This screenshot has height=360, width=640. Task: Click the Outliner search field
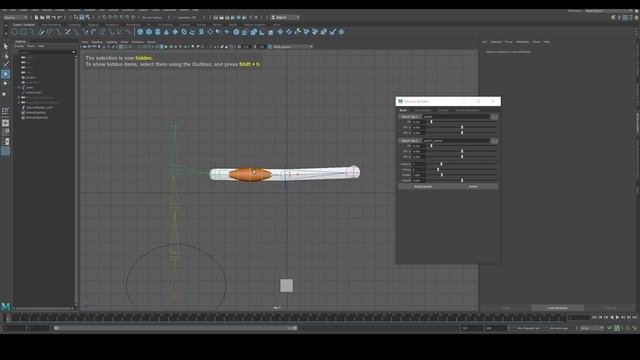point(45,52)
